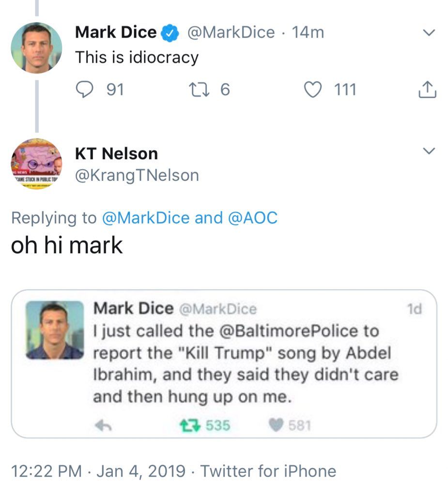Image resolution: width=448 pixels, height=496 pixels.
Task: Click @MarkDice in the Replying to line
Action: 145,217
